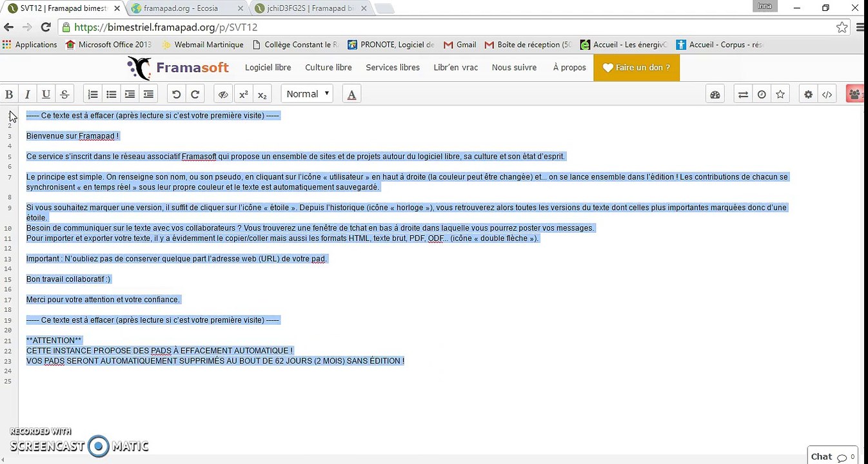Clear authorship colors with eye icon

click(223, 94)
